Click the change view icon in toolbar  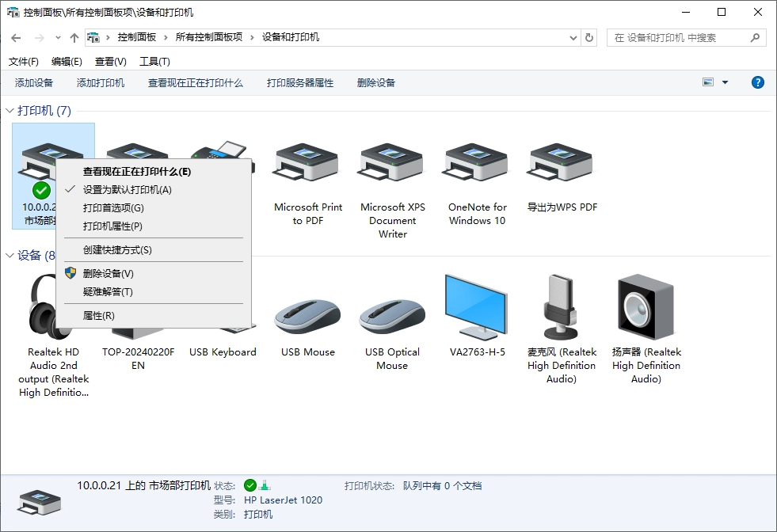pos(708,82)
